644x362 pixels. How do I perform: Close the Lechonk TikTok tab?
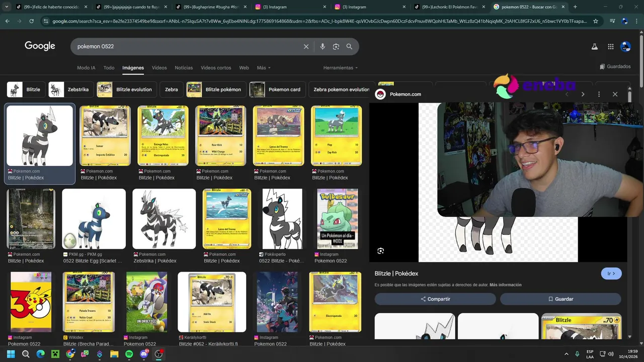483,7
